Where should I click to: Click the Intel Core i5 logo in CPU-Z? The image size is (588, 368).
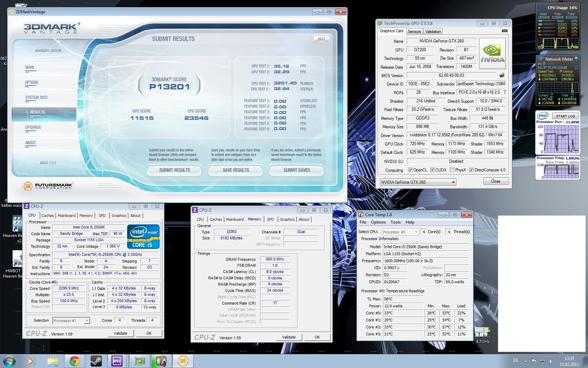pyautogui.click(x=143, y=237)
